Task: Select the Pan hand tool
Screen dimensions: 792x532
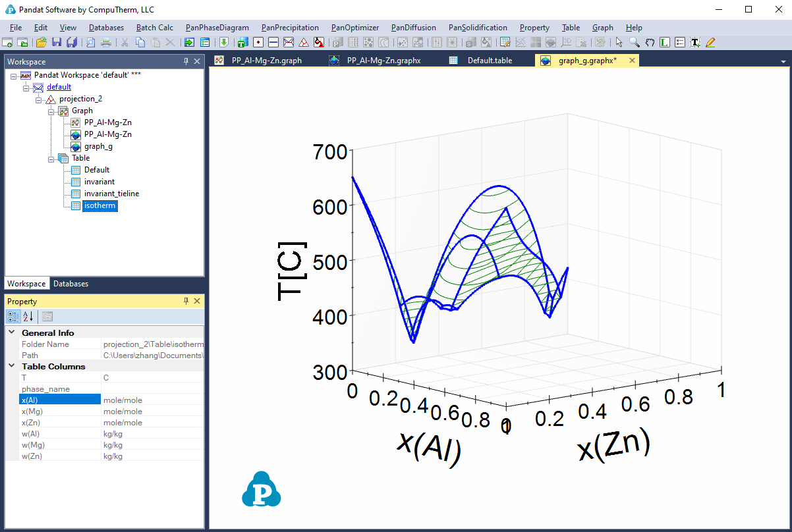Action: (650, 42)
